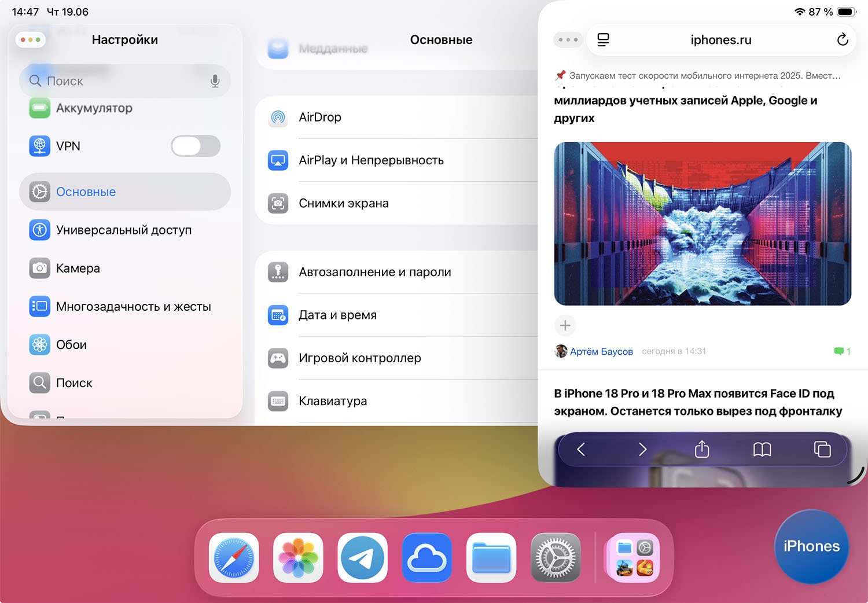Click the Settings search field
Image resolution: width=868 pixels, height=603 pixels.
pos(125,81)
